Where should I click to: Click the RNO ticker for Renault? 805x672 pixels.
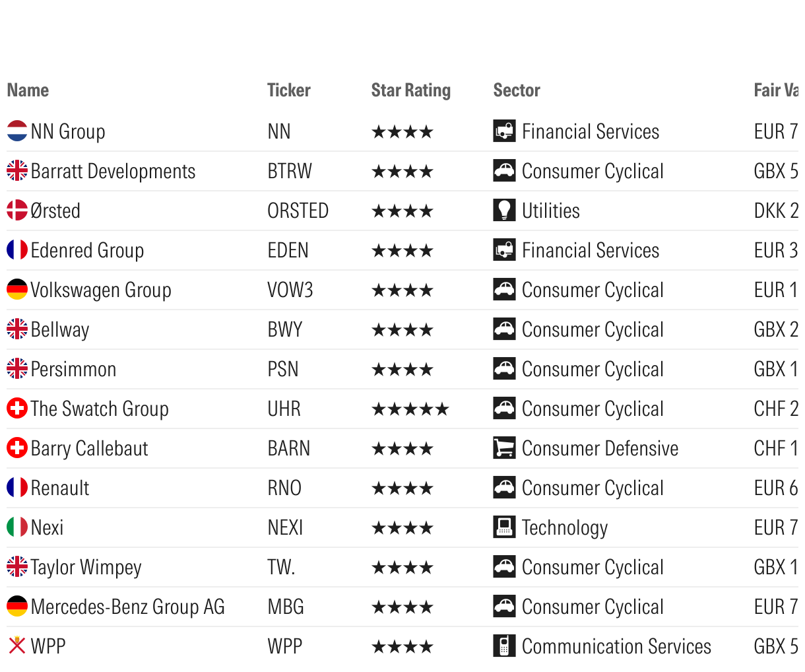(284, 488)
